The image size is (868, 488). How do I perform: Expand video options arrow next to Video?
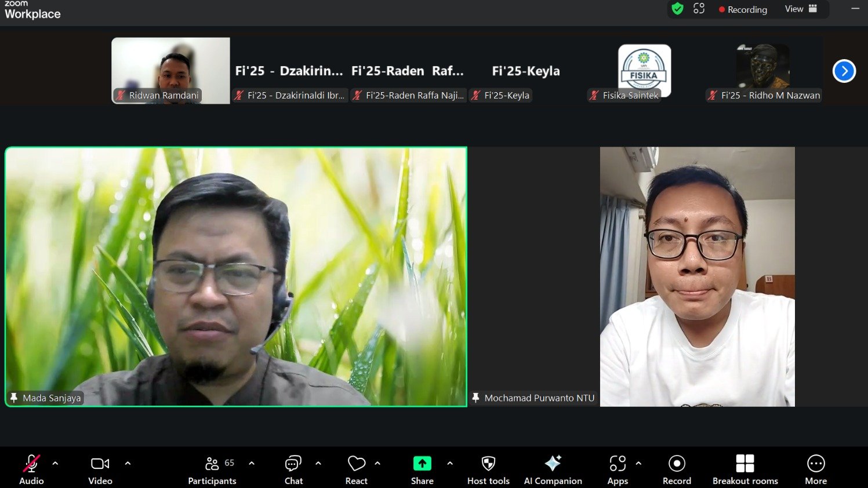pyautogui.click(x=128, y=464)
